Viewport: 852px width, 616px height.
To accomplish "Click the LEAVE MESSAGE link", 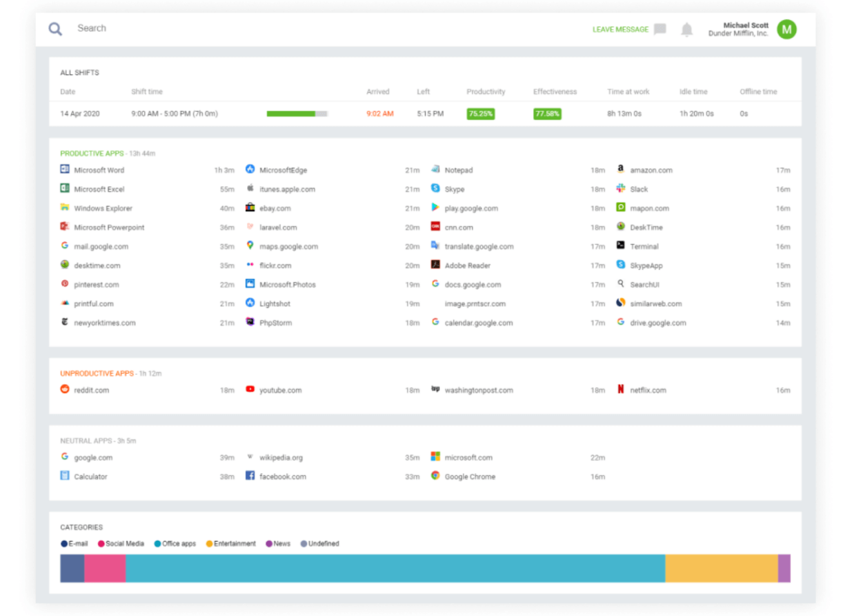I will 620,30.
